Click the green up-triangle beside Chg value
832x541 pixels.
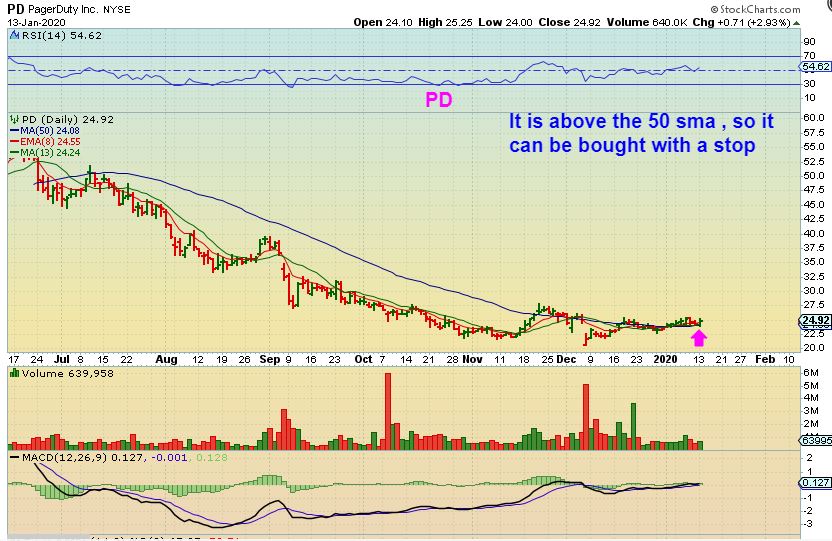point(796,23)
